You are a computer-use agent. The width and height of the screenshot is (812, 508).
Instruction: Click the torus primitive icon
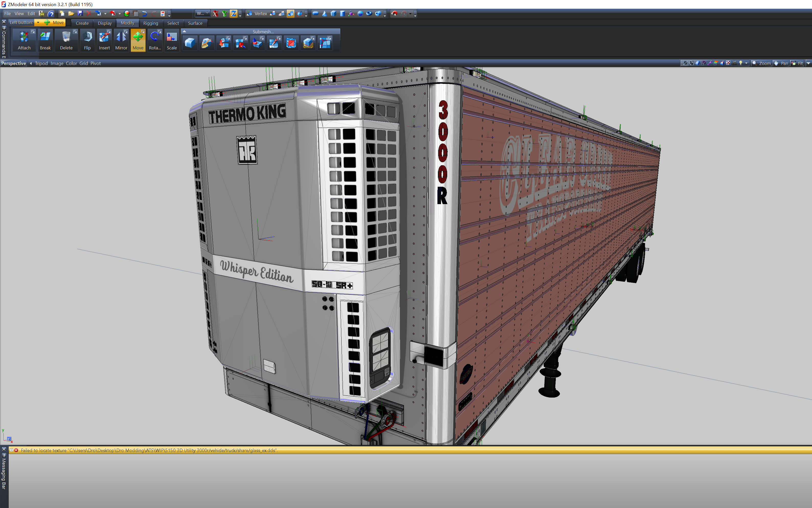pyautogui.click(x=369, y=14)
